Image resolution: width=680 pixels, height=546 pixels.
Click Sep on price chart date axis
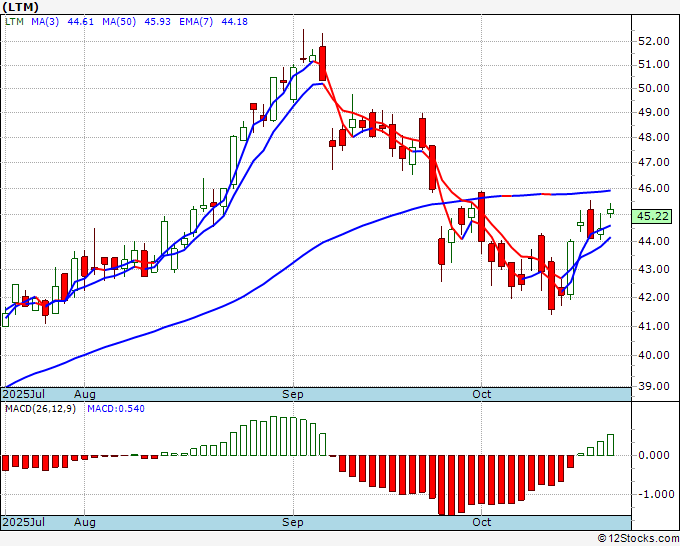(293, 394)
